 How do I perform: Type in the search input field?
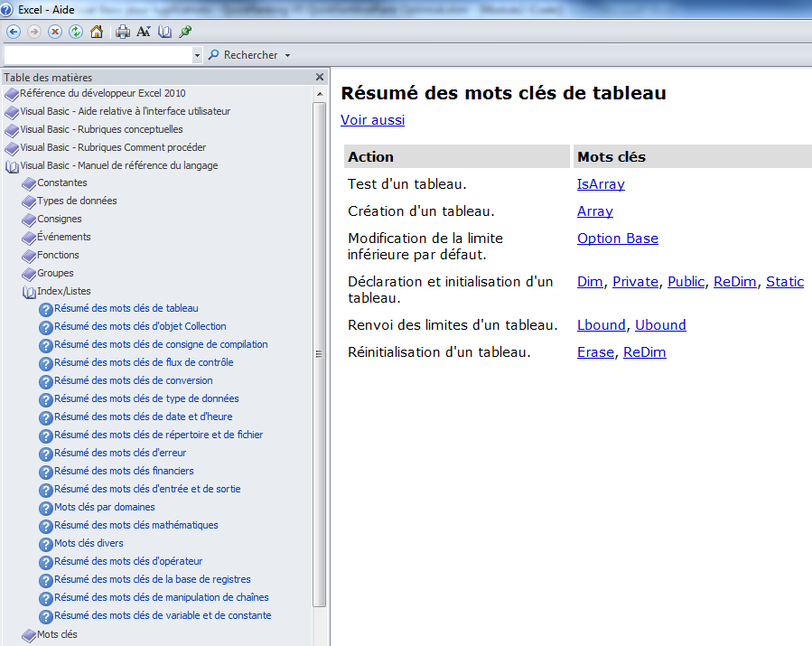point(98,56)
